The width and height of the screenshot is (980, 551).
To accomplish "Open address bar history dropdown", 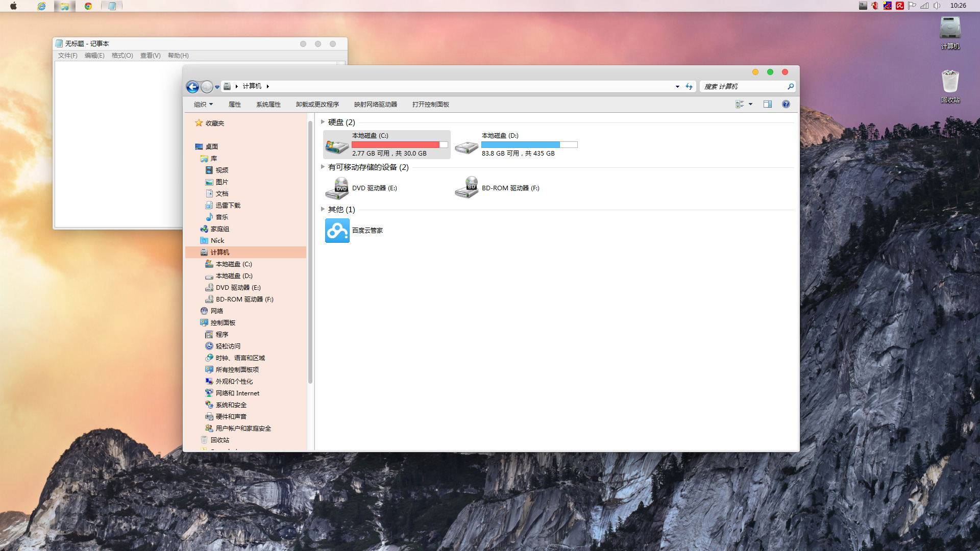I will coord(677,87).
